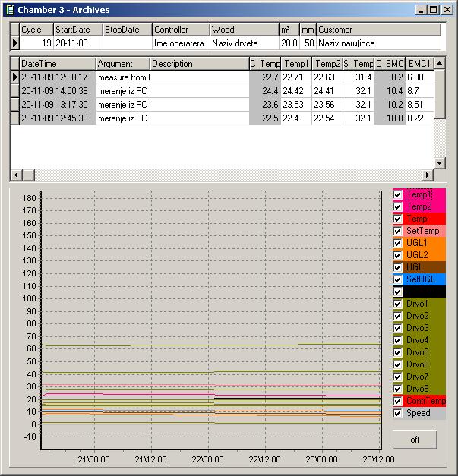Toggle the ContrTemp checkbox

pyautogui.click(x=397, y=401)
